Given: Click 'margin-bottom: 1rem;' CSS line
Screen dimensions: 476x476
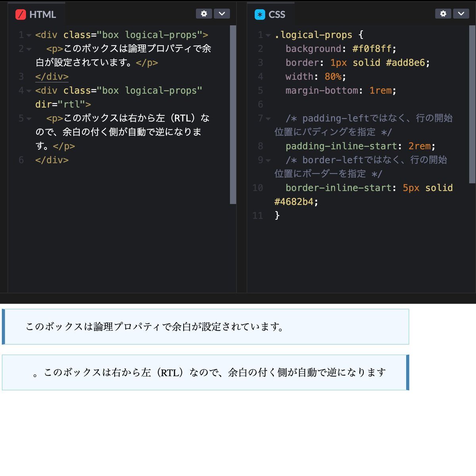Looking at the screenshot, I should pos(341,90).
